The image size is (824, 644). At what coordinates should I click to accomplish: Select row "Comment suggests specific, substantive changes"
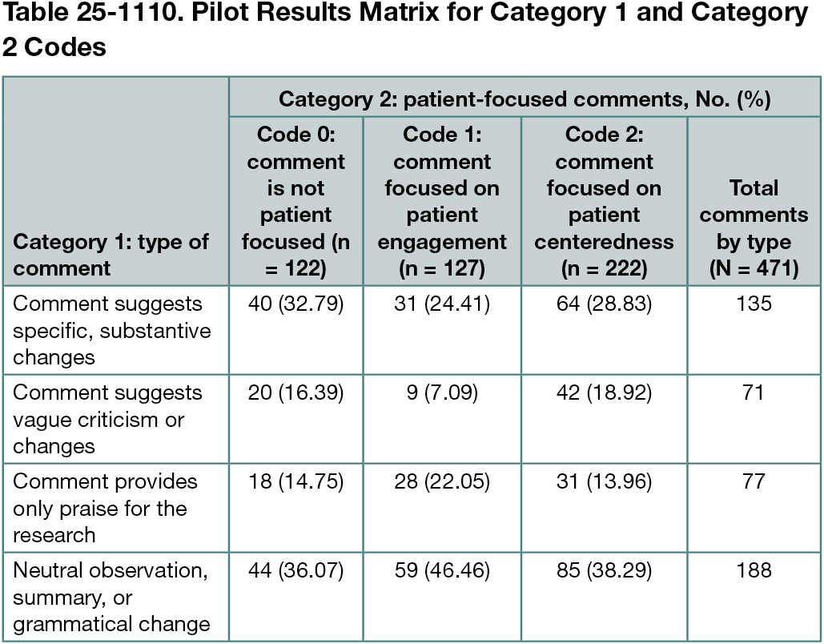coord(112,330)
